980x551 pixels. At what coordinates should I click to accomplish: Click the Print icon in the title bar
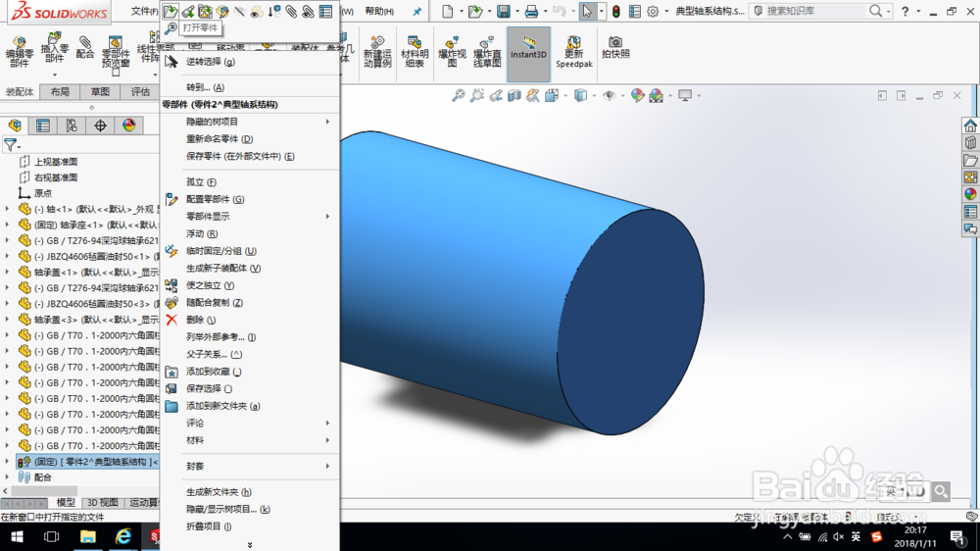(531, 11)
